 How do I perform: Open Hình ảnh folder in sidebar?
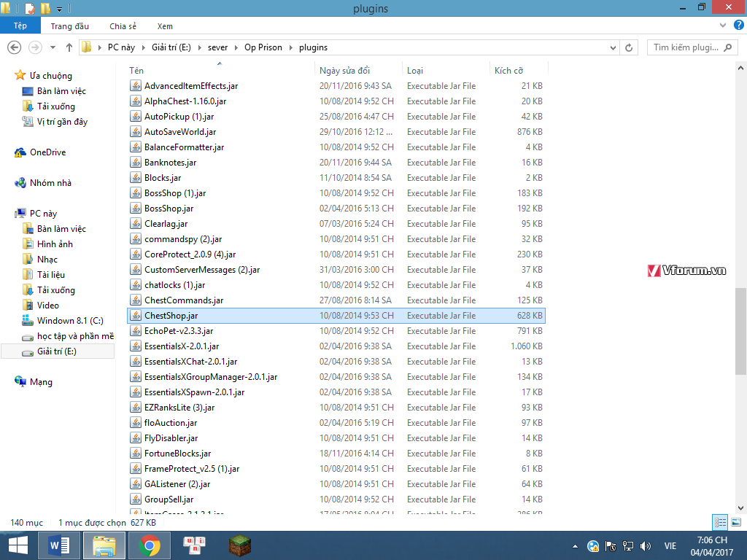click(55, 244)
